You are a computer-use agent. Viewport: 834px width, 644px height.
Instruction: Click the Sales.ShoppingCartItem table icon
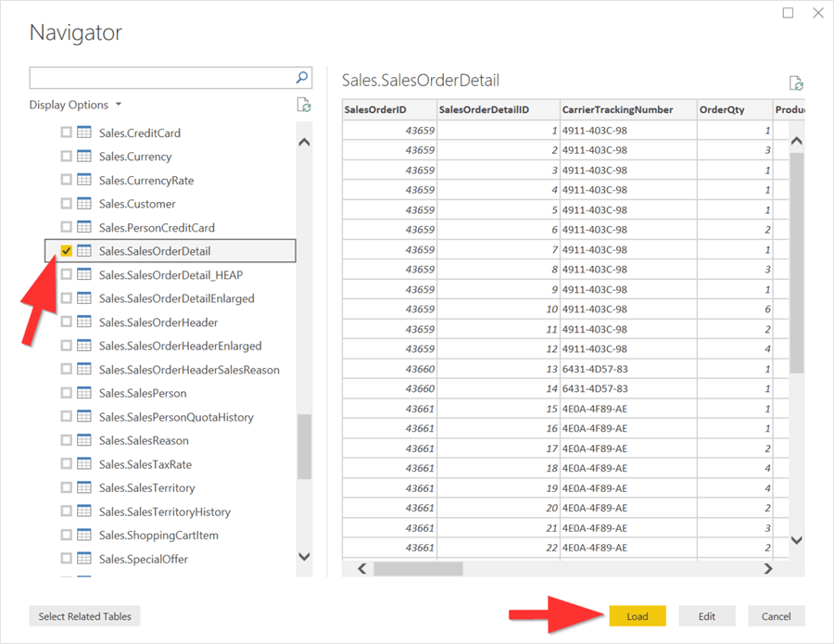(84, 535)
